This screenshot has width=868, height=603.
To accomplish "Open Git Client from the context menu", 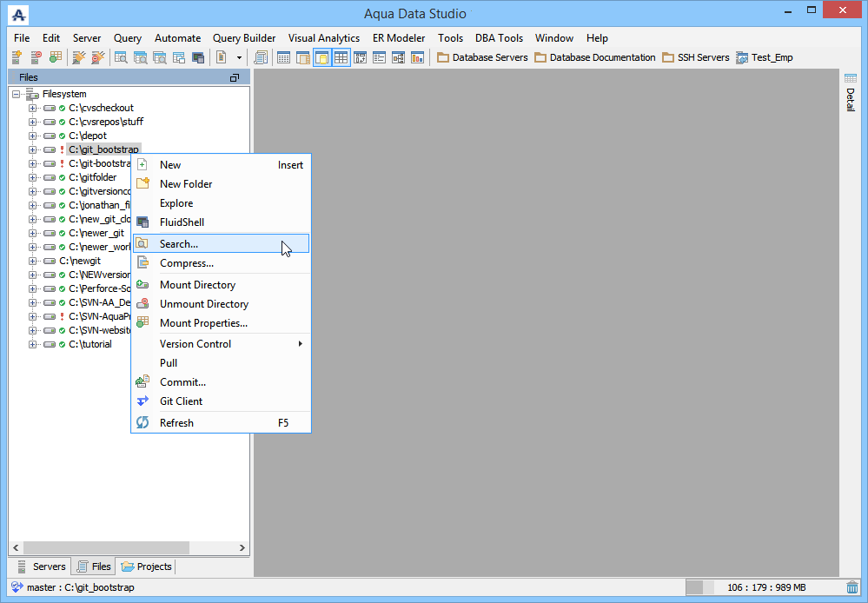I will [221, 401].
